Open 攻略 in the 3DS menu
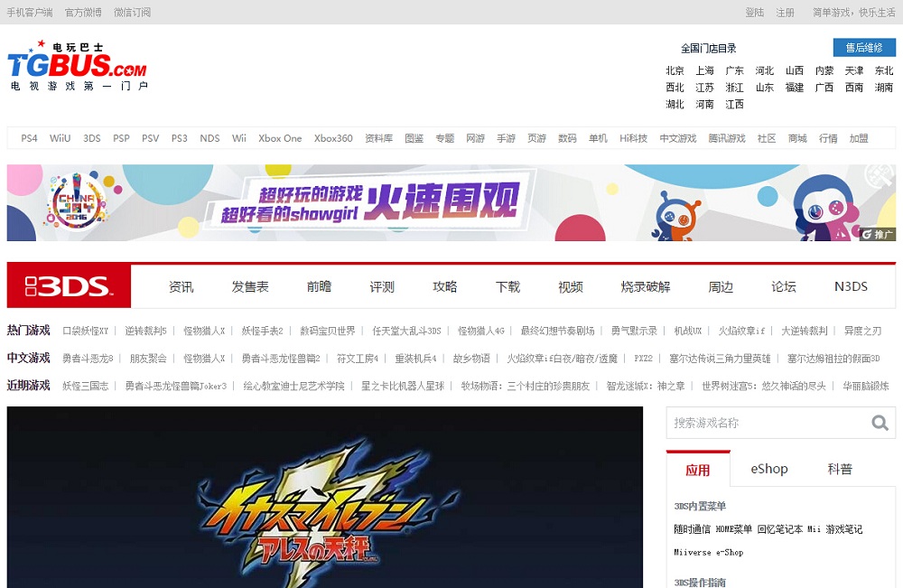Image resolution: width=903 pixels, height=588 pixels. point(444,287)
